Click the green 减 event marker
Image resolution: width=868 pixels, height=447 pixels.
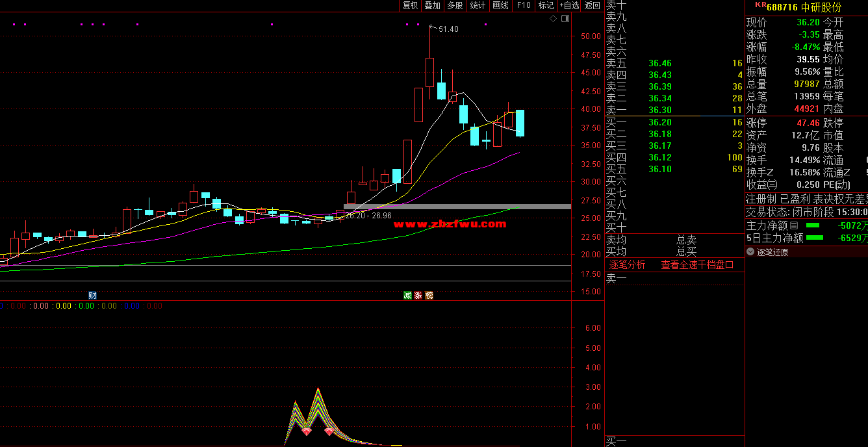coord(407,295)
